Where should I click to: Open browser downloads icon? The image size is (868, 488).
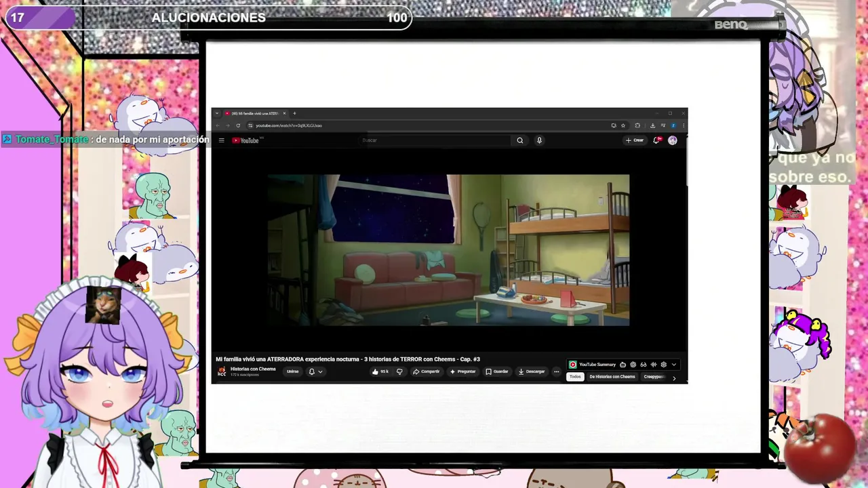(652, 125)
